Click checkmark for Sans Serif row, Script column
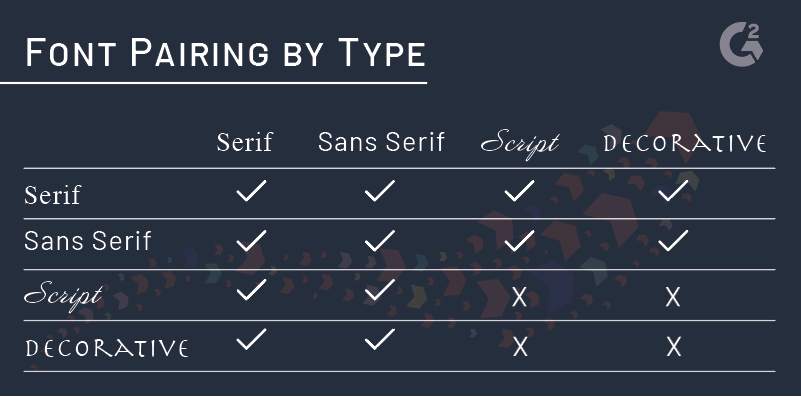This screenshot has width=801, height=397. click(520, 241)
